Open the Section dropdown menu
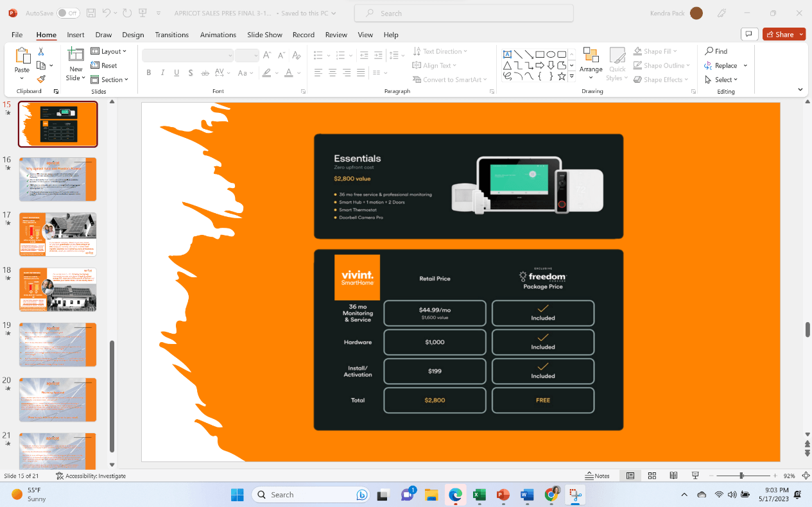This screenshot has width=812, height=507. click(x=110, y=80)
